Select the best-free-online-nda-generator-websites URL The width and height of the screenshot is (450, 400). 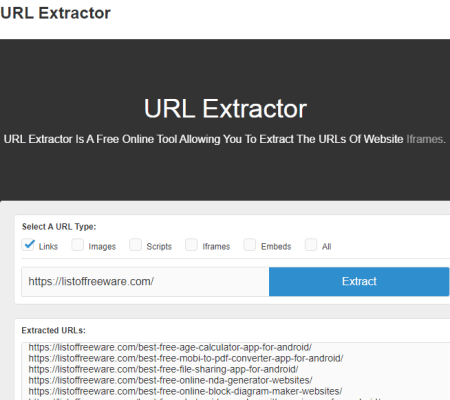[x=170, y=380]
